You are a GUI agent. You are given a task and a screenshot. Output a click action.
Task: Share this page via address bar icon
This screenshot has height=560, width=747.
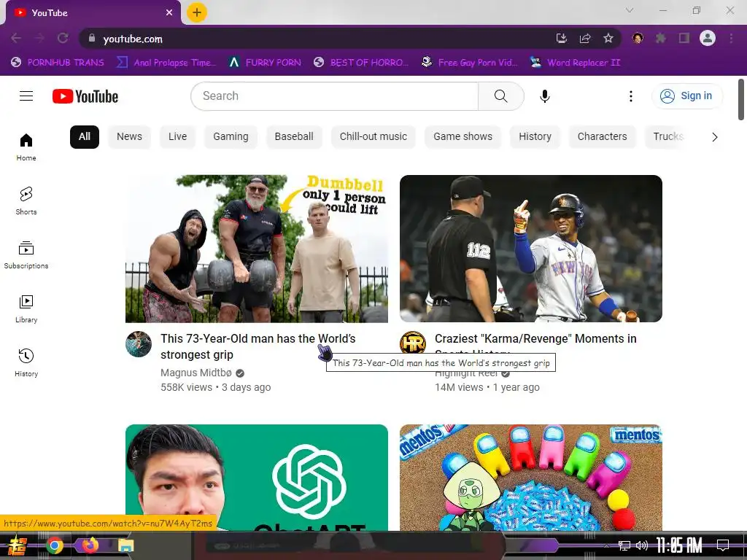tap(585, 38)
